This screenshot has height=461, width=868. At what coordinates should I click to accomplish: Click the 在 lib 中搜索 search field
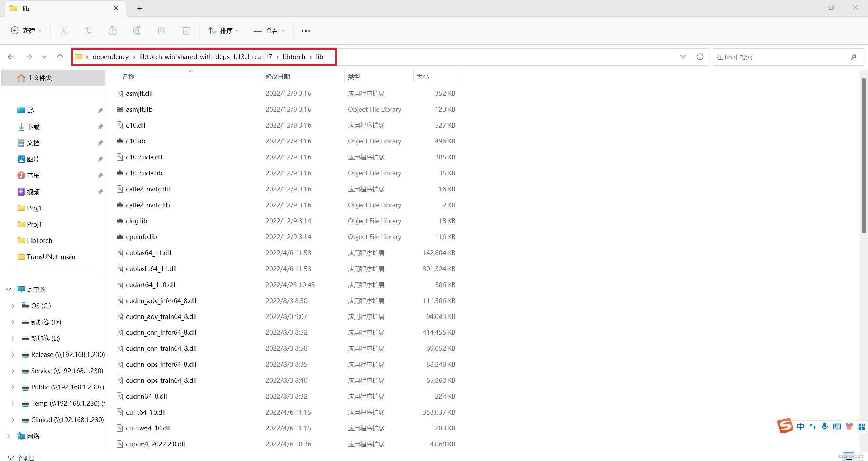tap(780, 57)
